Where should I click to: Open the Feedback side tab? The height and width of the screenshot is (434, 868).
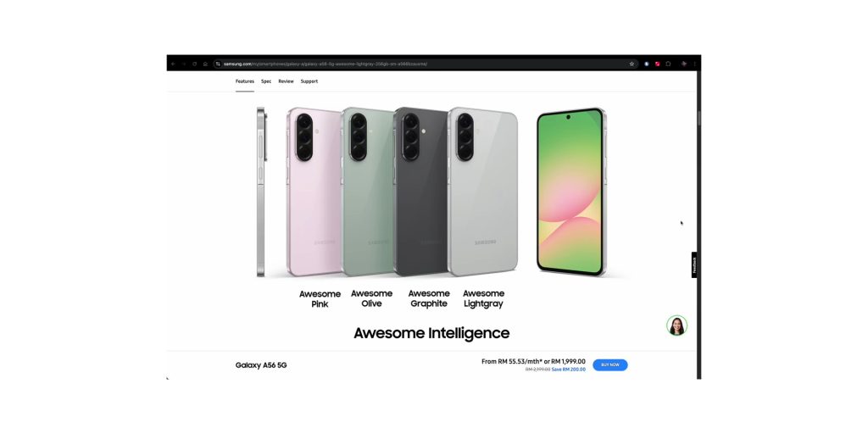tap(694, 265)
